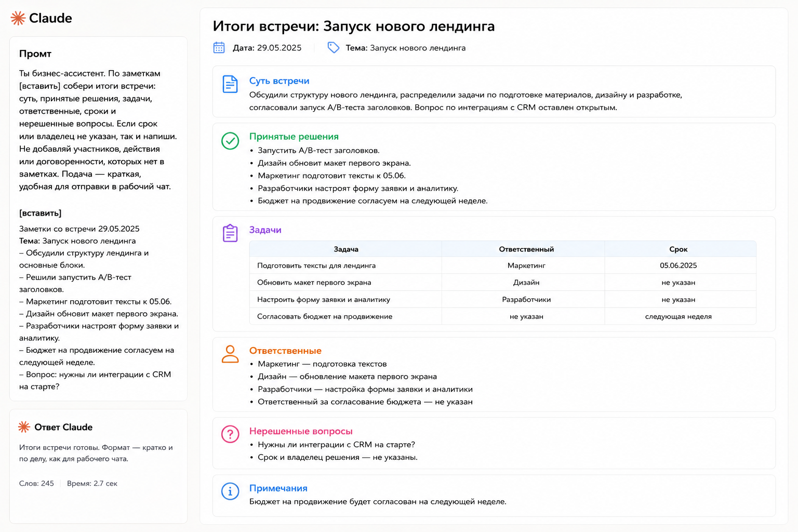Click the starburst icon beside Ответ Claude

(x=24, y=427)
